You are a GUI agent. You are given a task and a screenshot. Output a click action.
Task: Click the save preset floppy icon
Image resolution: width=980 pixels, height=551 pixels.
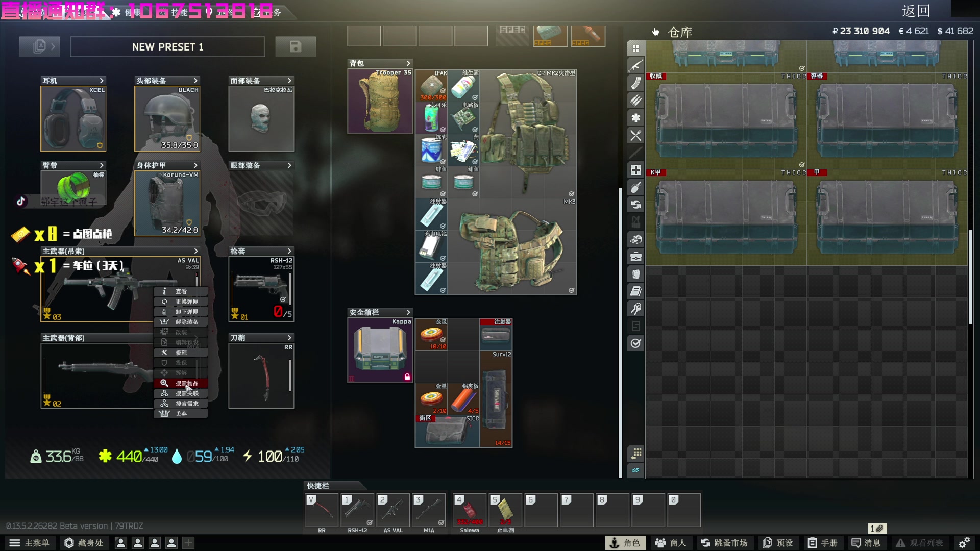[x=296, y=47]
